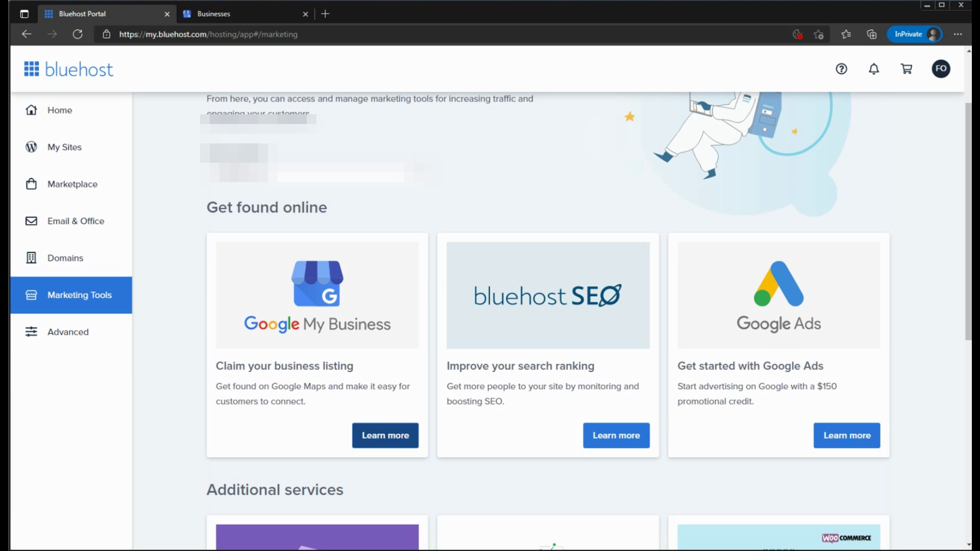Open the shopping cart icon
This screenshot has width=980, height=551.
click(x=906, y=69)
